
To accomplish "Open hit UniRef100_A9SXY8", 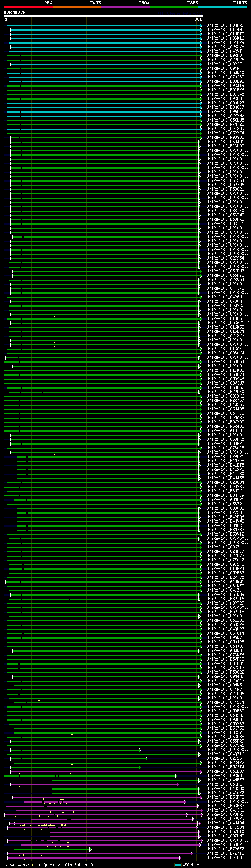I will pyautogui.click(x=225, y=47).
